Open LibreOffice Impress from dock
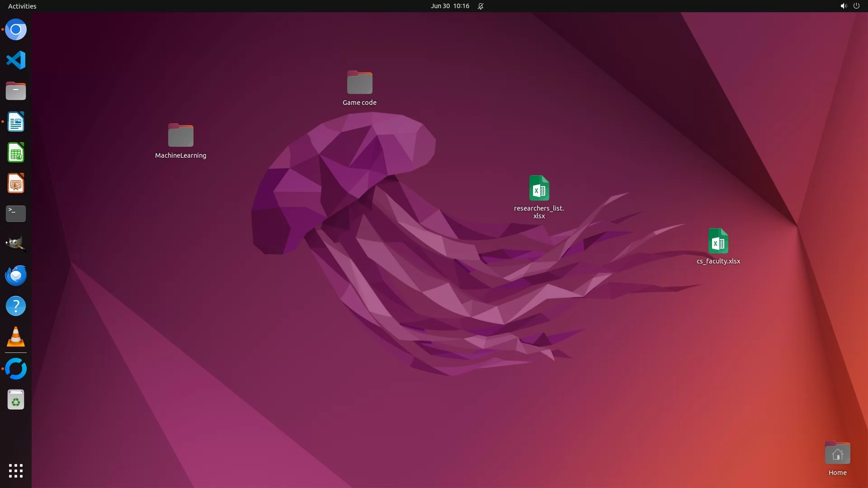 coord(16,183)
